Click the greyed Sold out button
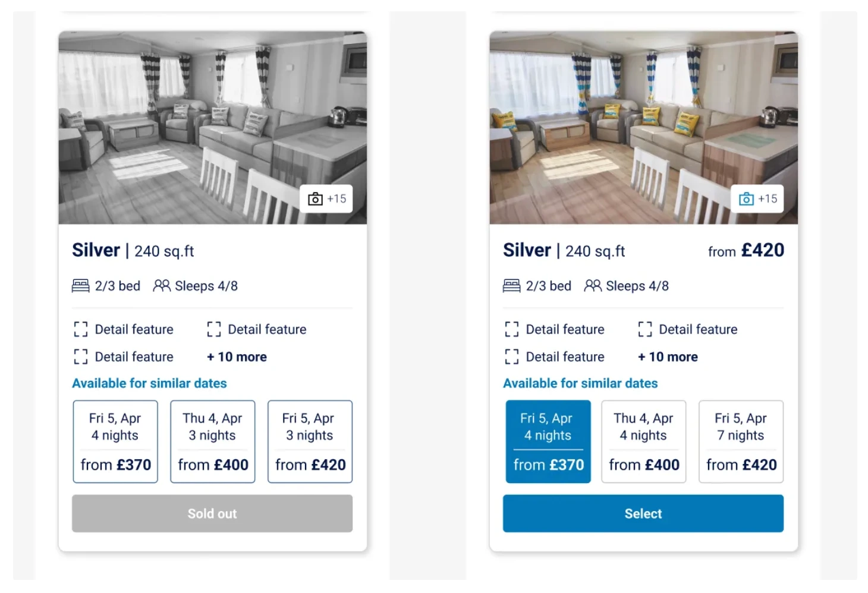868x593 pixels. (212, 513)
